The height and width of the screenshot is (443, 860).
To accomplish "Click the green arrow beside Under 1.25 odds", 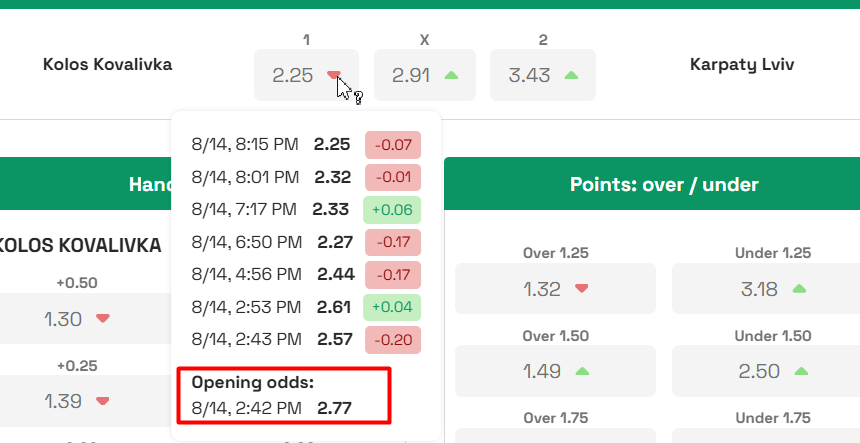I will coord(799,289).
